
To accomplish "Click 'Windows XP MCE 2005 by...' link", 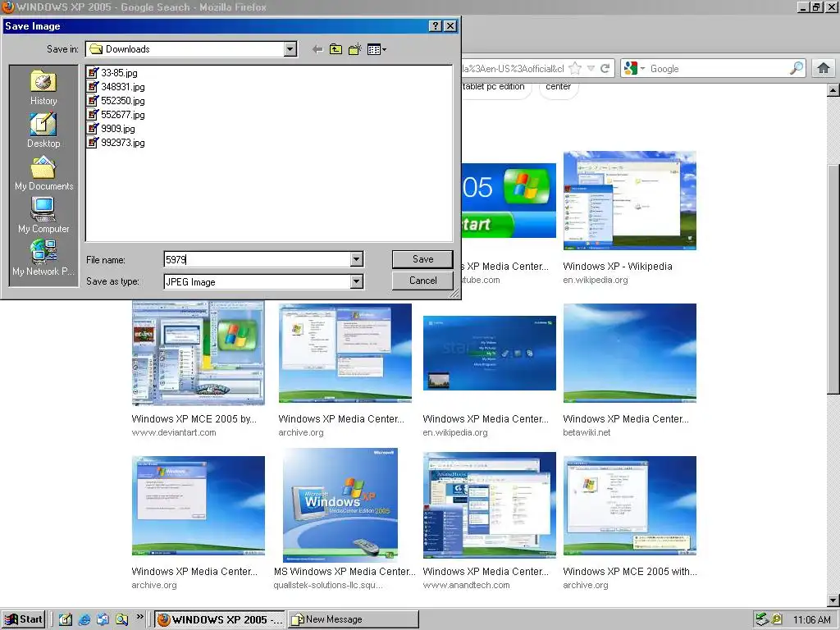I will [194, 419].
